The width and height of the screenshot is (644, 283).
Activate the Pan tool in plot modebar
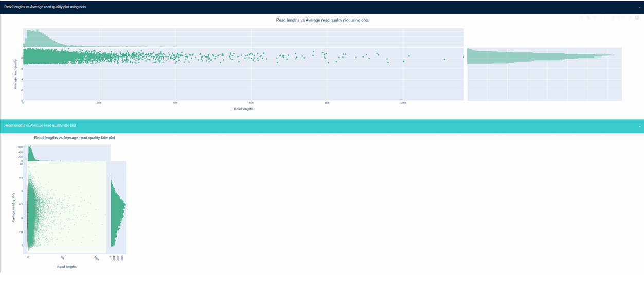click(x=594, y=18)
